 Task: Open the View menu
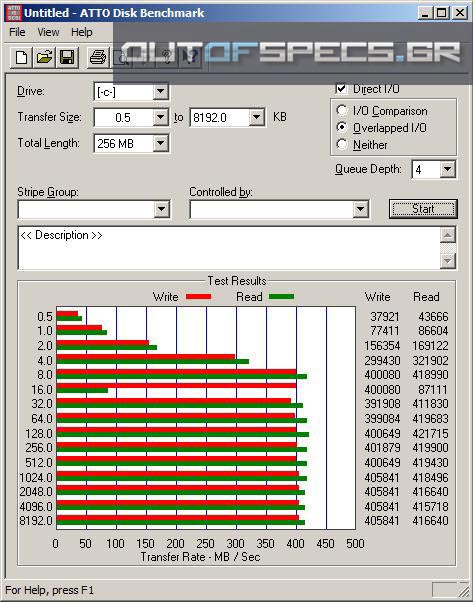48,32
